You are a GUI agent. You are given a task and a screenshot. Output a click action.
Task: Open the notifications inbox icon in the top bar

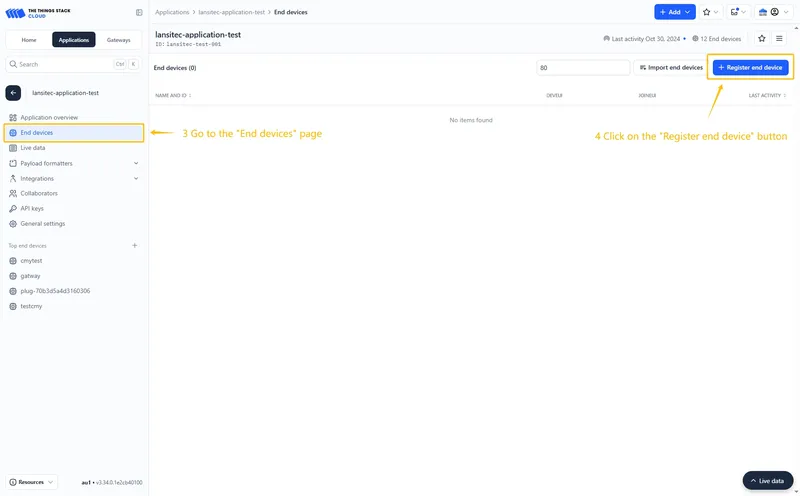coord(738,12)
